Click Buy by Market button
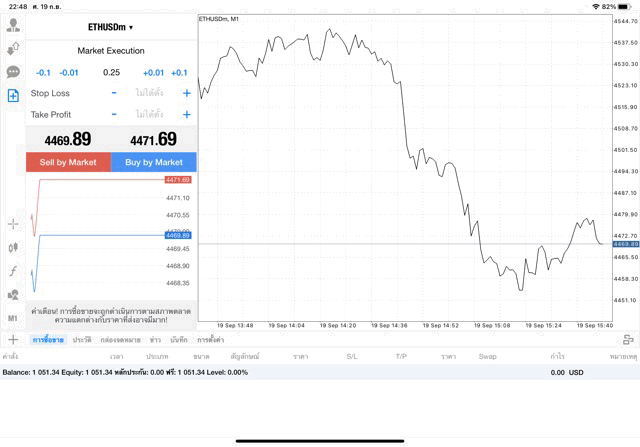This screenshot has width=640, height=447. 154,162
